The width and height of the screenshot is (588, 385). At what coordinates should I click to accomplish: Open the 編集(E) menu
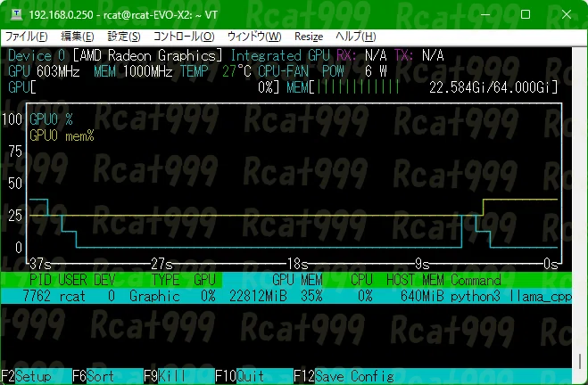pos(78,37)
